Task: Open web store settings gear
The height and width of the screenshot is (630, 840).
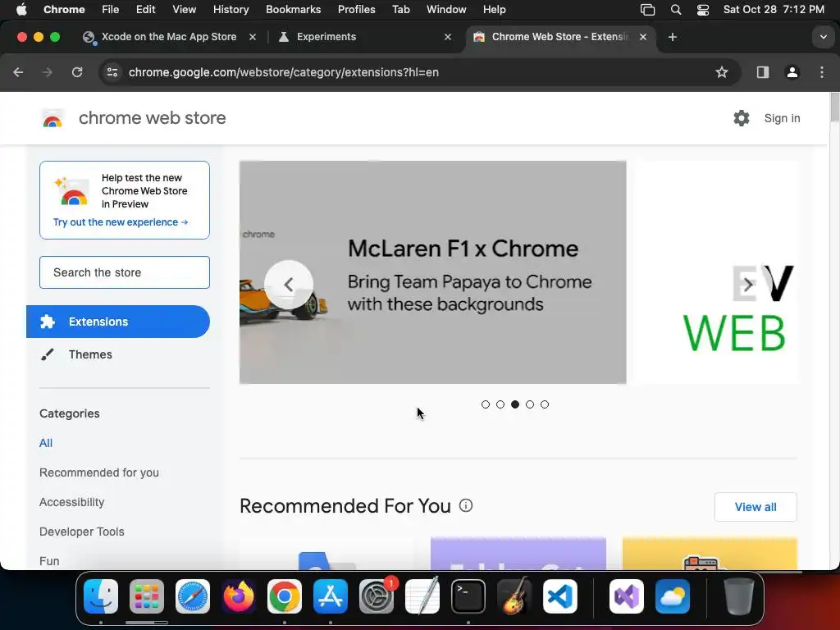Action: 742,118
